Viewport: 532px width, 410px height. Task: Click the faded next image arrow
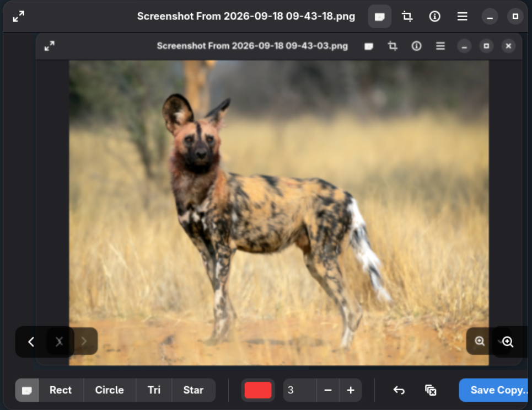pos(84,341)
